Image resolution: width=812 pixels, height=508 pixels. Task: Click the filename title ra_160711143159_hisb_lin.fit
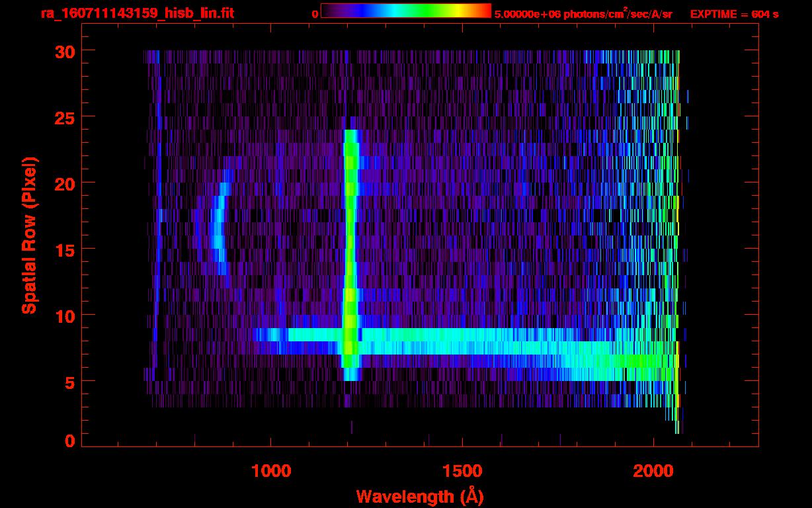pyautogui.click(x=137, y=13)
